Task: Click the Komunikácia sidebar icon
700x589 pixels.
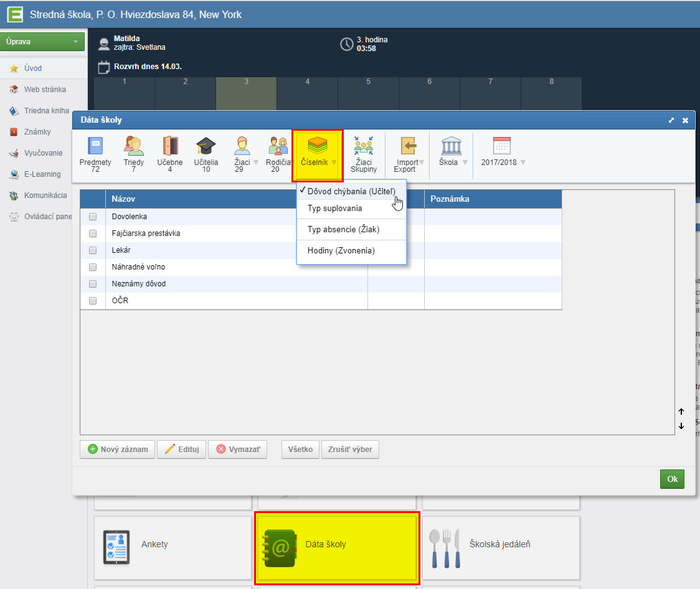Action: (x=14, y=196)
